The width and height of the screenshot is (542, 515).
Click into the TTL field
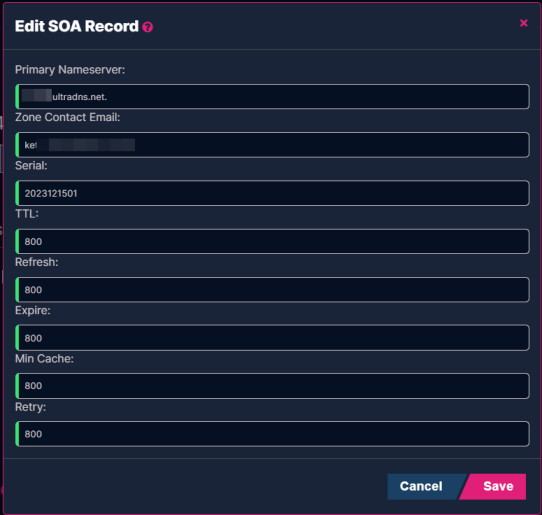(272, 241)
